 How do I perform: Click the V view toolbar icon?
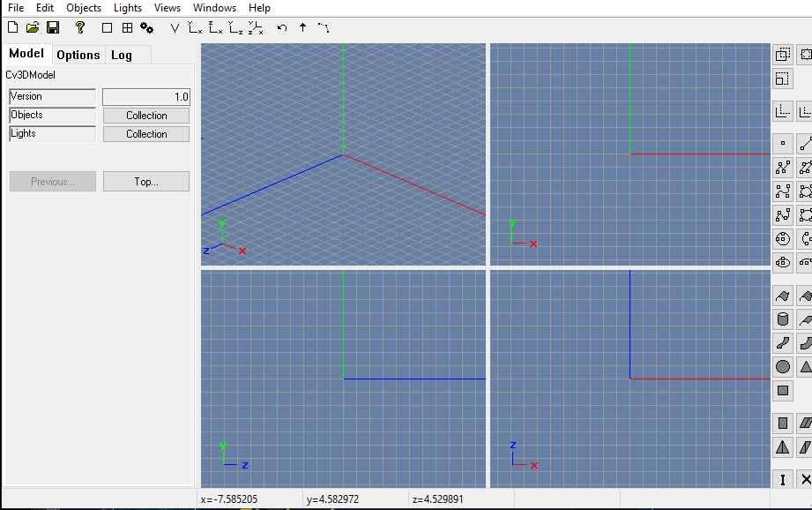175,28
